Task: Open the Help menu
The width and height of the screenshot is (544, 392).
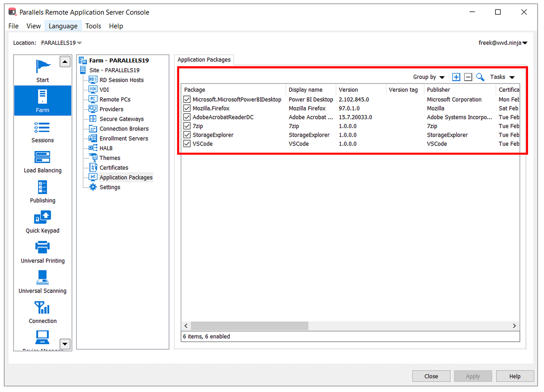Action: [x=116, y=26]
